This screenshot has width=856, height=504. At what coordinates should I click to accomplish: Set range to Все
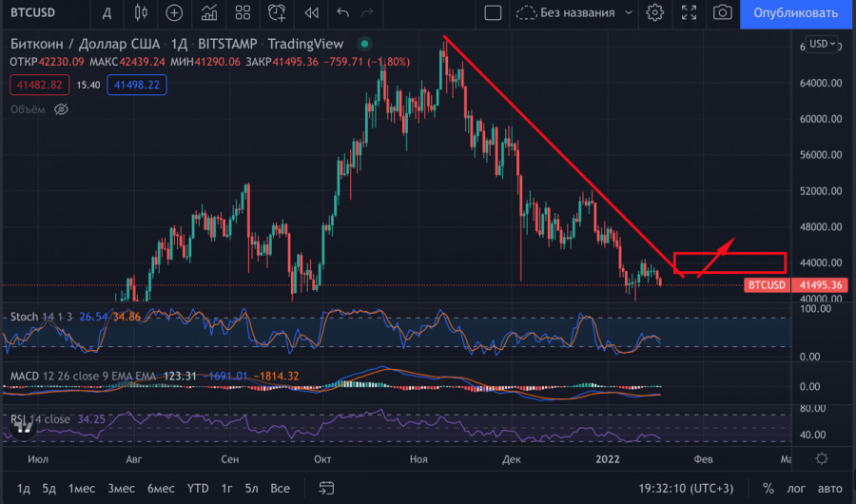pos(280,488)
